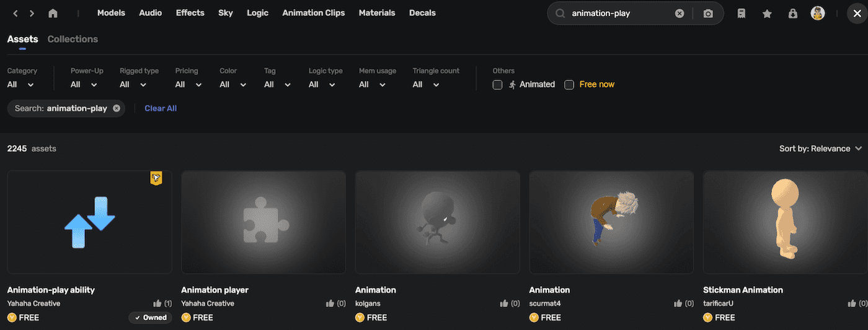Viewport: 868px width, 330px height.
Task: Clear search text using the X icon
Action: tap(680, 14)
